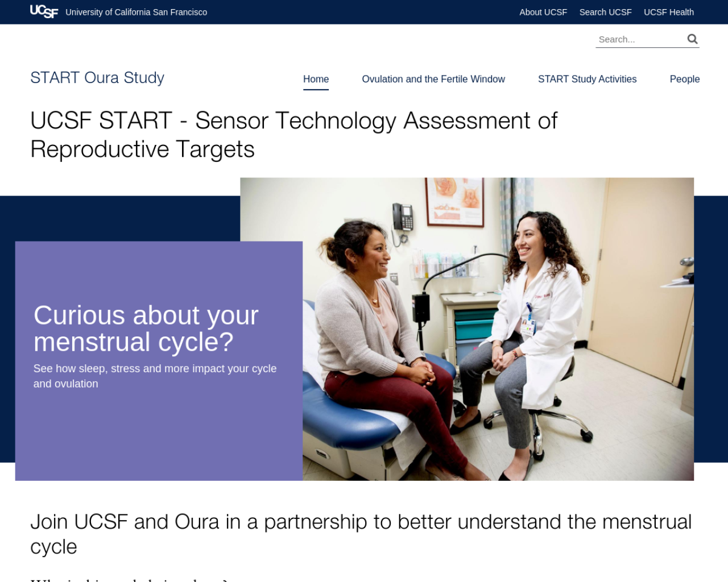Click the purple banner description text
The width and height of the screenshot is (728, 582).
point(155,376)
